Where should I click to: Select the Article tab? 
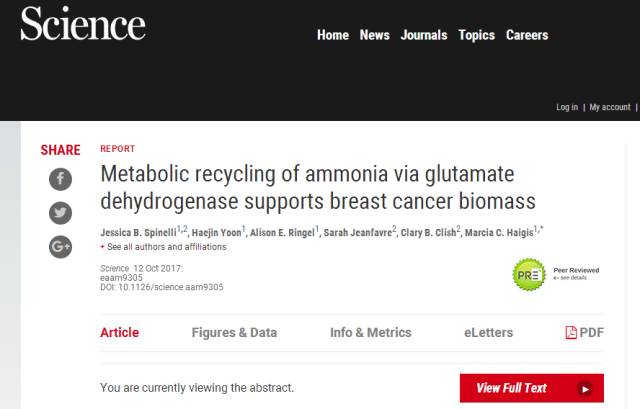pos(120,333)
